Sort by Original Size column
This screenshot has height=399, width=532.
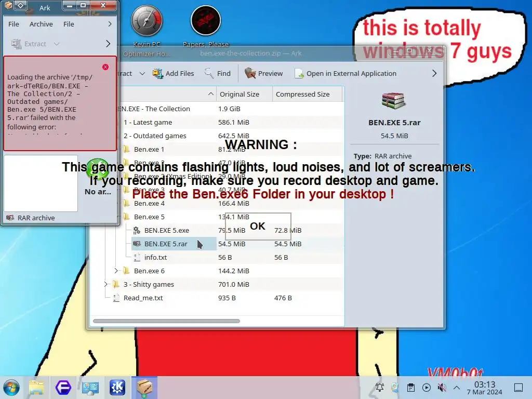tap(244, 95)
